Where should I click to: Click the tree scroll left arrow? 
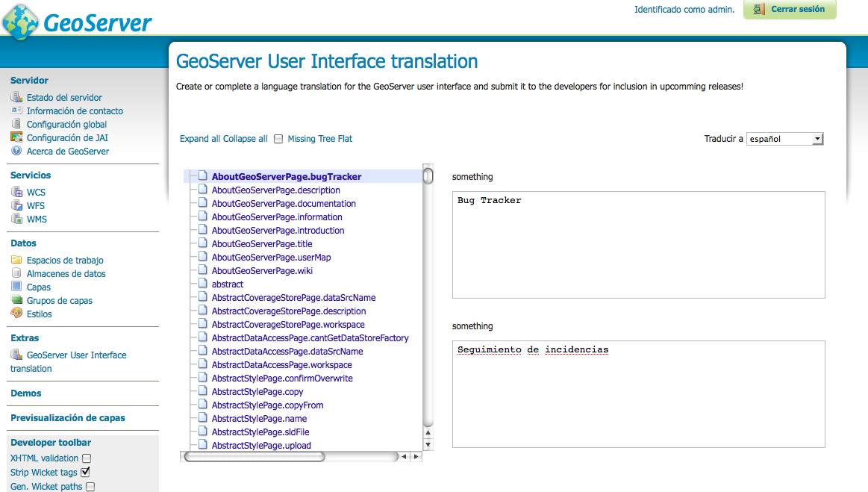pyautogui.click(x=404, y=457)
